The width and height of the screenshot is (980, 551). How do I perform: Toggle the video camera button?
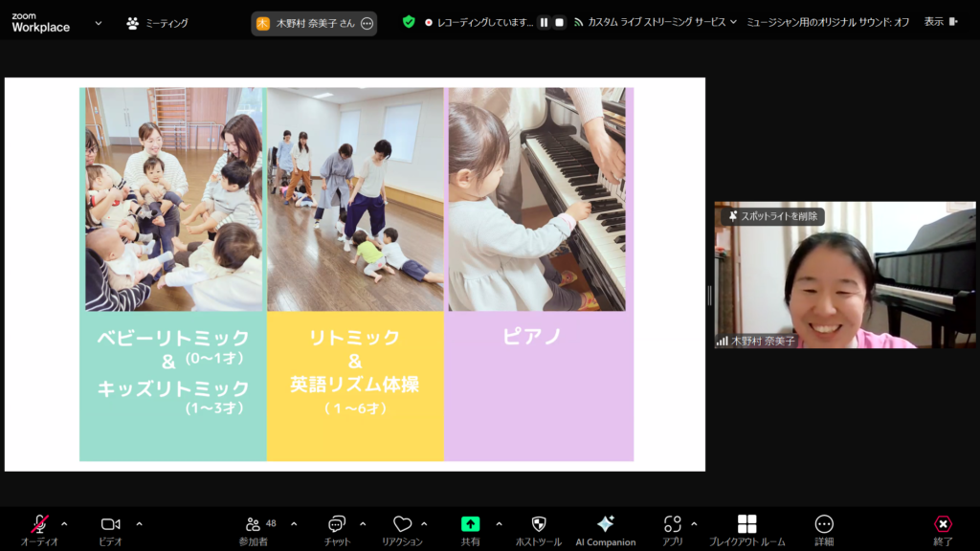pyautogui.click(x=110, y=524)
